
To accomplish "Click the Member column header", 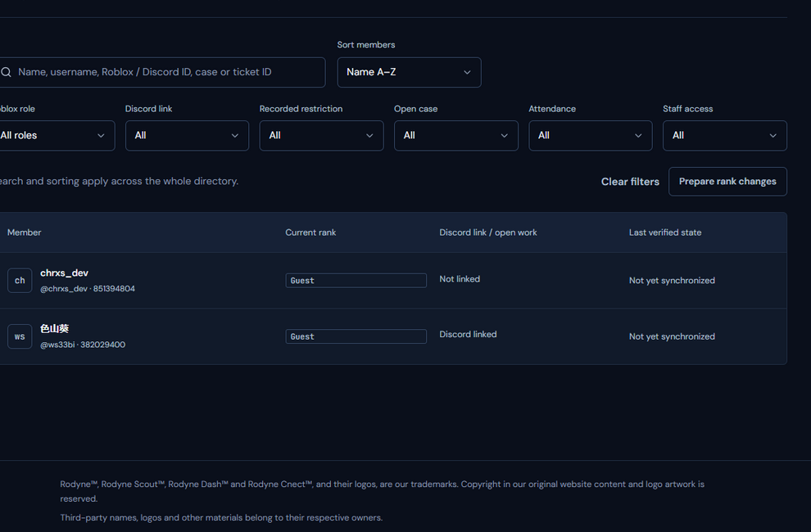I will (25, 232).
